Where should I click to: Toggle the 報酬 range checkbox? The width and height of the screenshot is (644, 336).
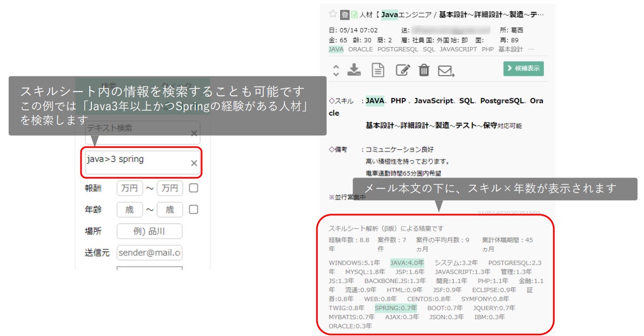[194, 188]
